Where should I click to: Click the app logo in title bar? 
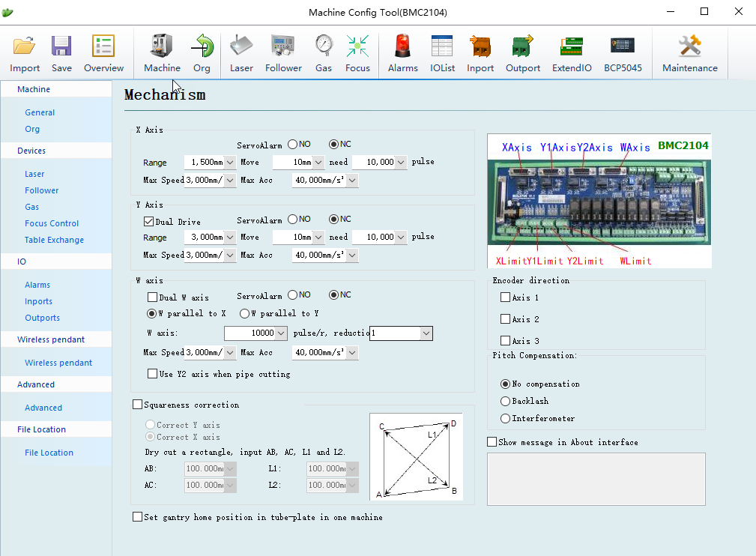coord(7,12)
